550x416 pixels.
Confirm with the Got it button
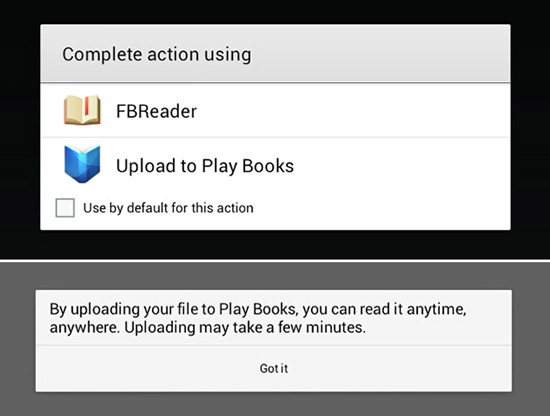[x=274, y=369]
